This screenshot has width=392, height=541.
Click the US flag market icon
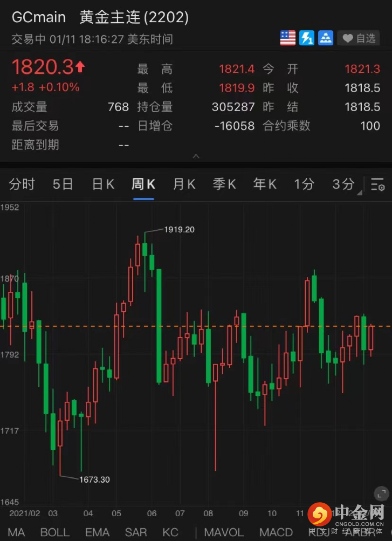point(288,38)
